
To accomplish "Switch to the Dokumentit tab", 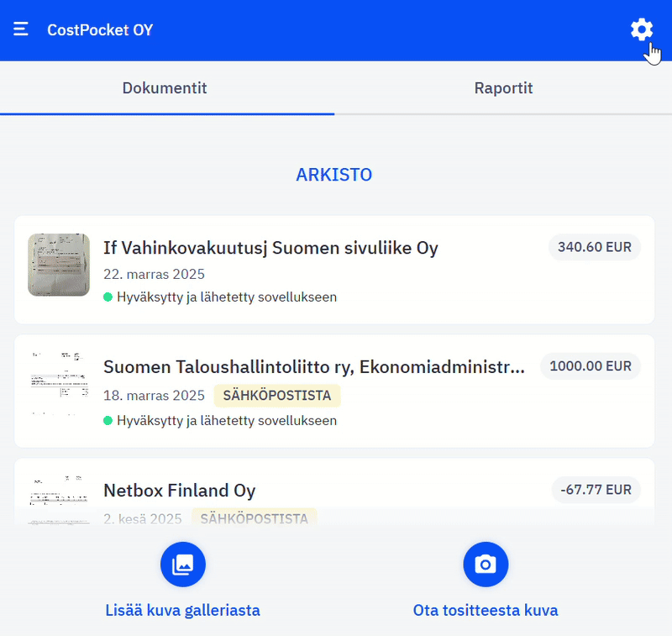I will (165, 88).
